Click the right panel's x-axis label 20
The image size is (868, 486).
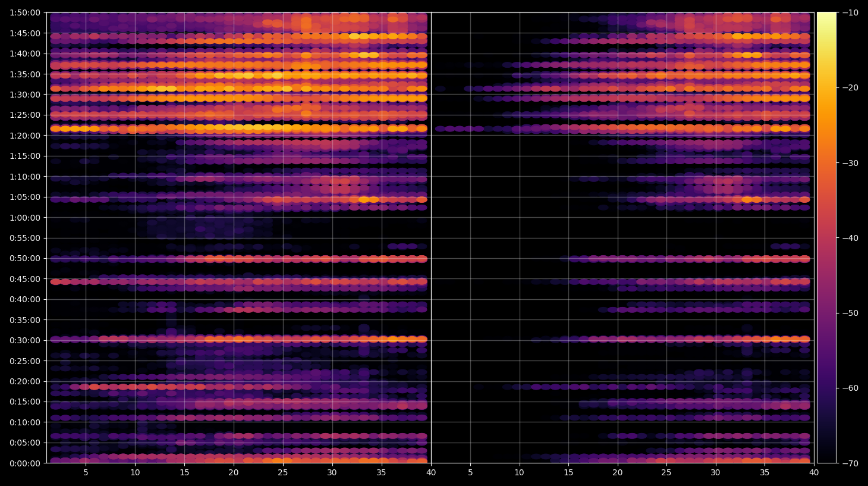click(618, 473)
